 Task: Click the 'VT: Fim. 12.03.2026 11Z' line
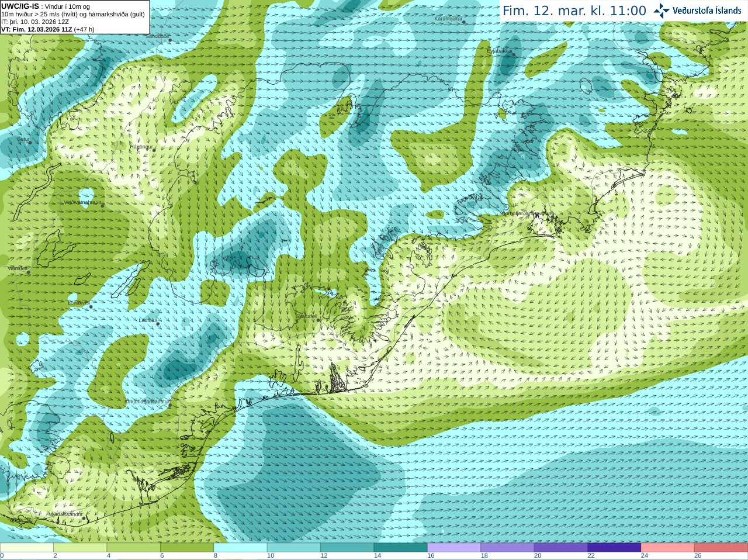(48, 29)
